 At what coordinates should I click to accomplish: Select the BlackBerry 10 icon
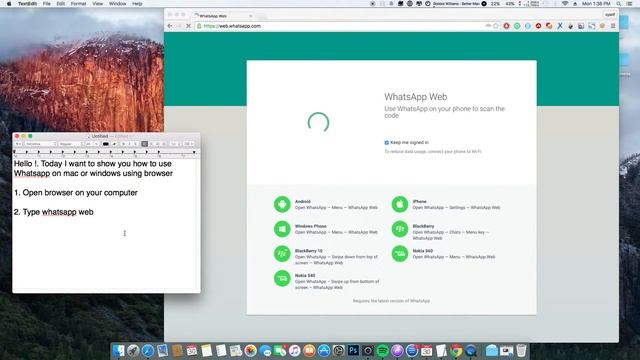point(282,253)
